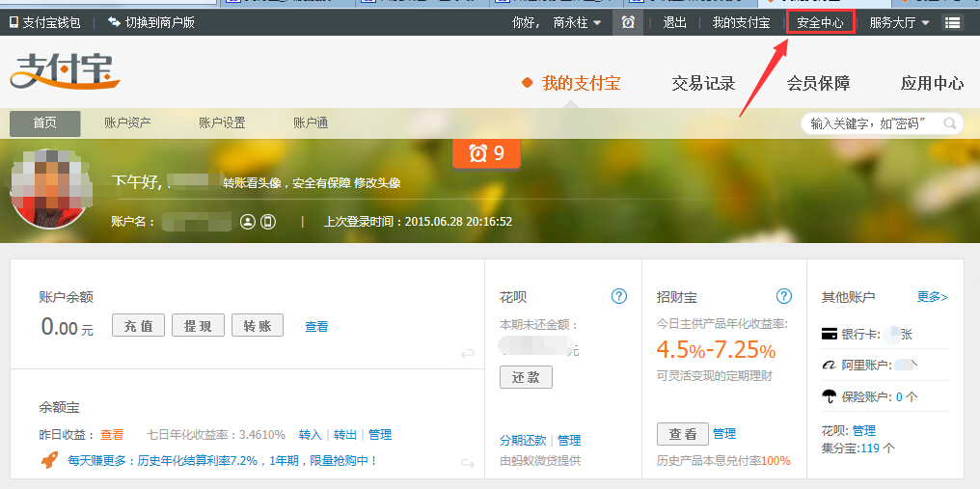The width and height of the screenshot is (980, 489).
Task: Click 管理 link under 余额宝
Action: point(380,435)
